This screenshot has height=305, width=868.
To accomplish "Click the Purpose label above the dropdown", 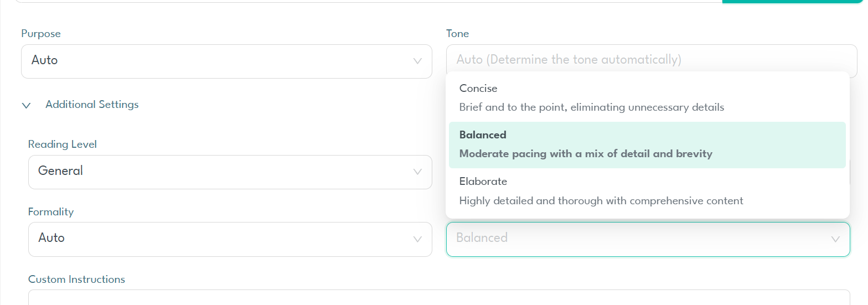I will coord(40,34).
